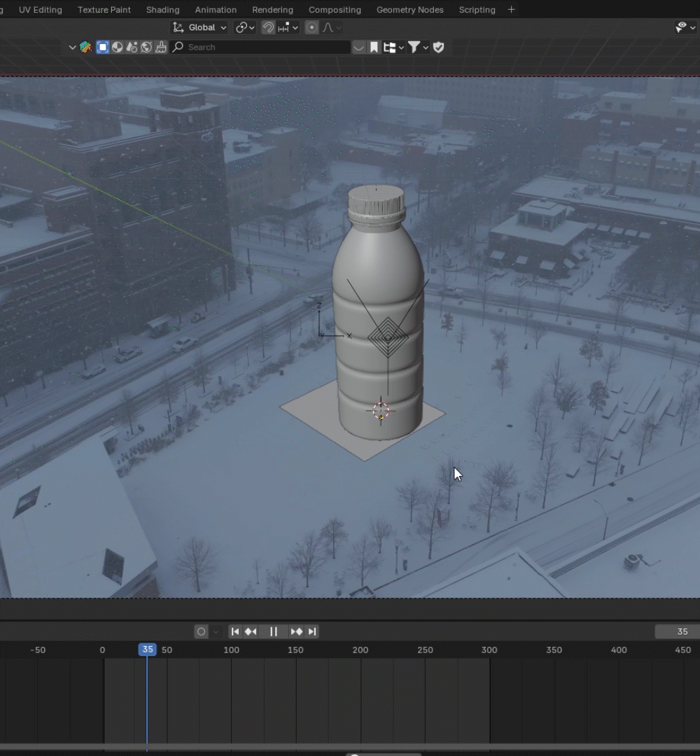
Task: Open the Rendering workspace tab
Action: point(272,10)
